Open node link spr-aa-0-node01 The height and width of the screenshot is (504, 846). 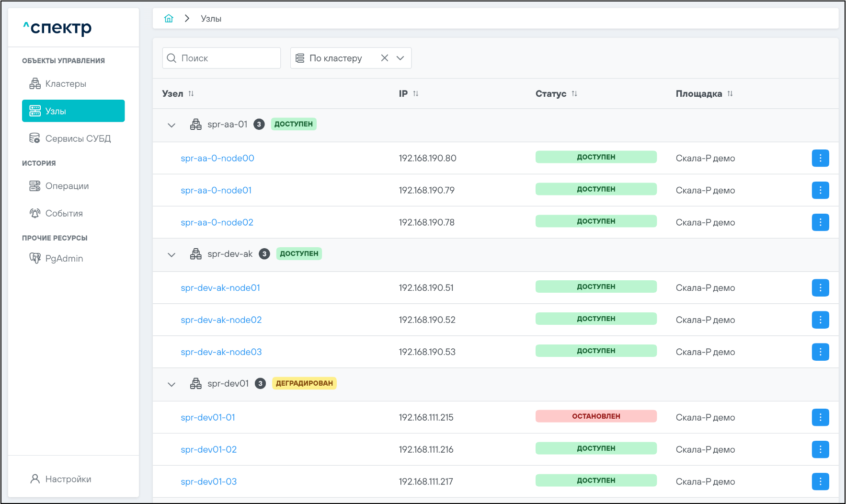pos(216,190)
